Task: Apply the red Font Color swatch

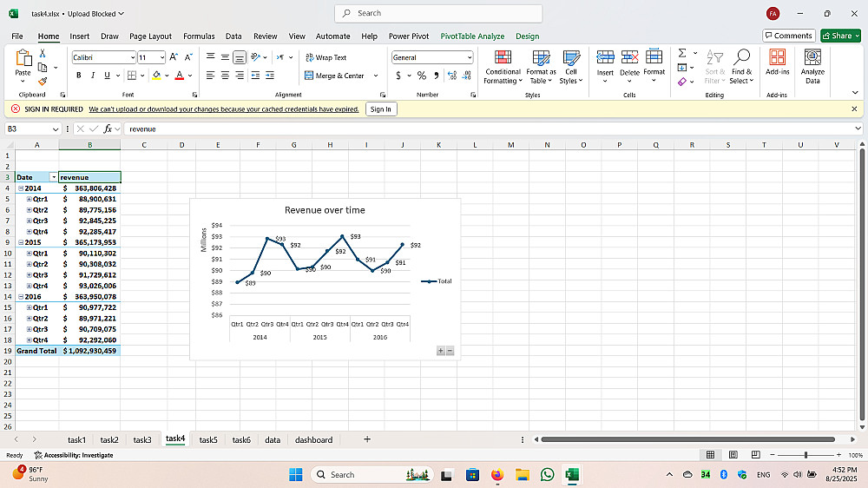Action: (180, 76)
